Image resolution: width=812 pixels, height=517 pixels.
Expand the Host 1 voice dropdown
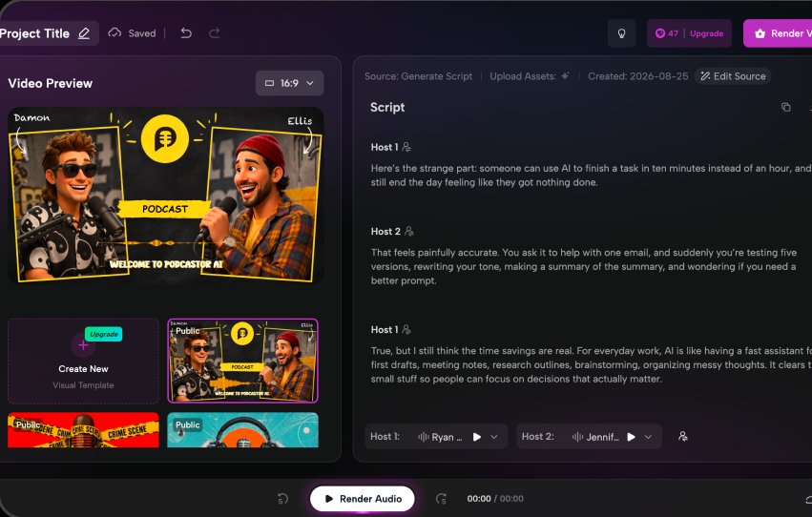494,437
